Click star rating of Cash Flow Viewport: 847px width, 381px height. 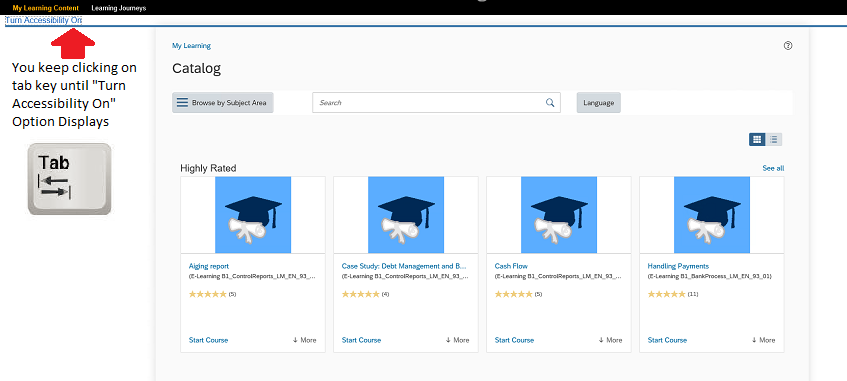tap(513, 295)
